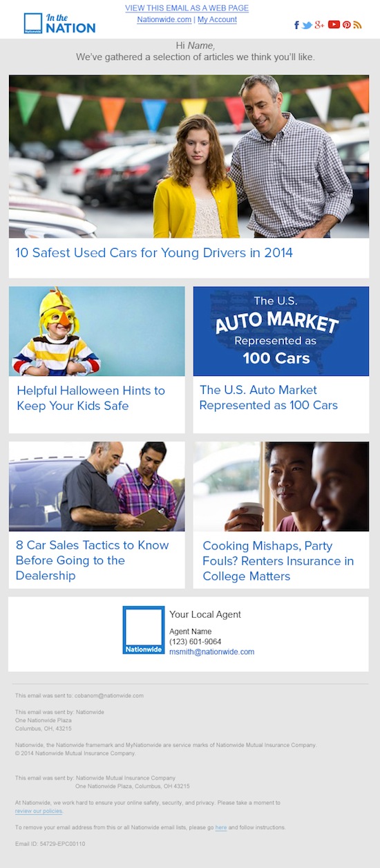This screenshot has width=380, height=868.
Task: Open the review our policies link
Action: point(39,811)
